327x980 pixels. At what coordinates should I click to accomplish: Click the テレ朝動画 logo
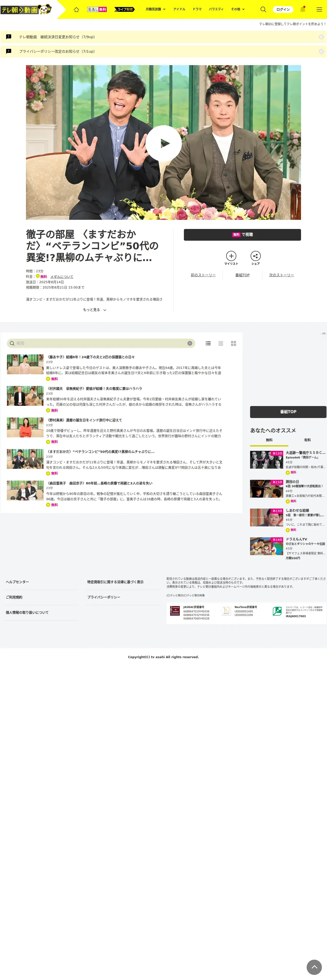pos(26,9)
